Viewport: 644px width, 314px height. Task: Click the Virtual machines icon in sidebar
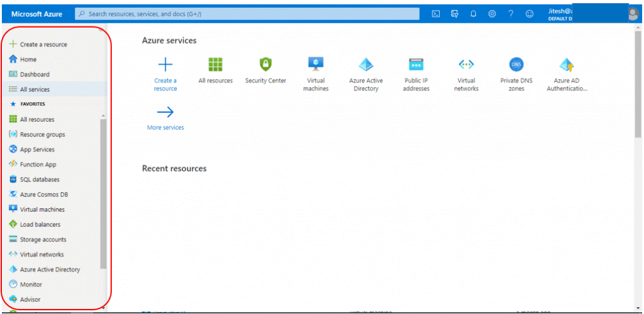(13, 210)
